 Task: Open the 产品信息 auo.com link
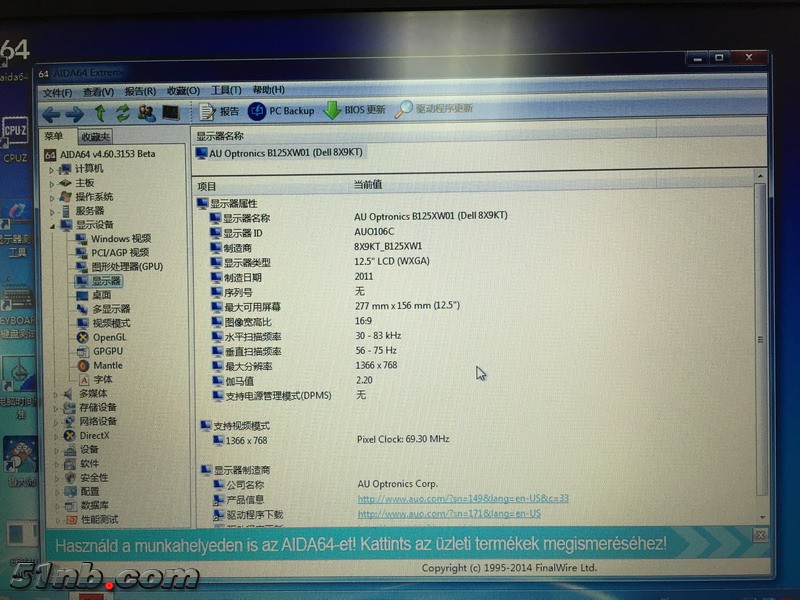[x=463, y=498]
